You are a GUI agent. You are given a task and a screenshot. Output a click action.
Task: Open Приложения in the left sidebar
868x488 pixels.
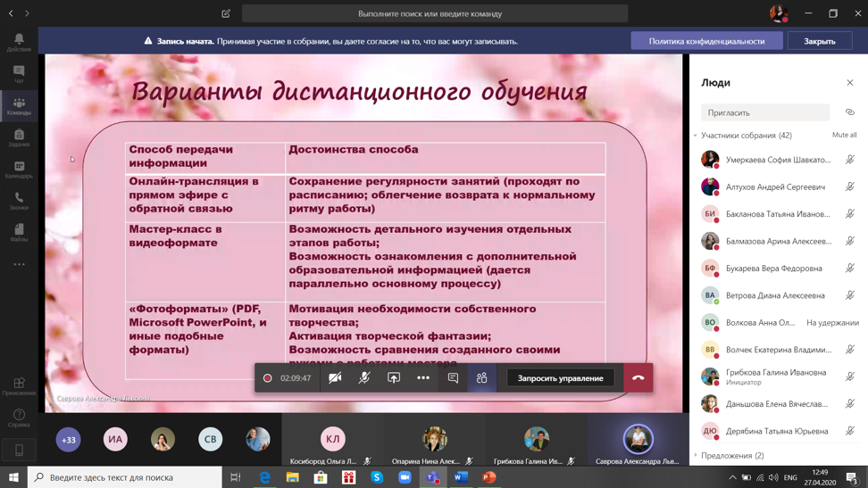click(x=19, y=386)
